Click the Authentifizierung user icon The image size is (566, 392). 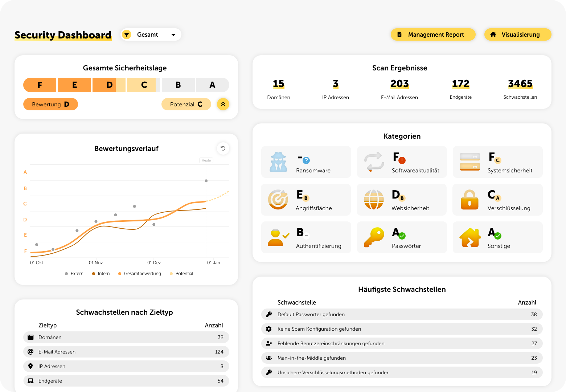[278, 237]
